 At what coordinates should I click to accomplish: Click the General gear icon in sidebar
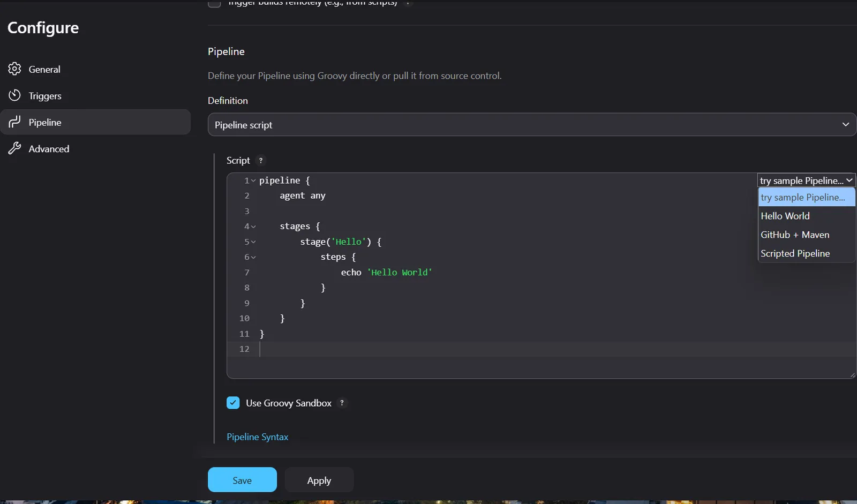[14, 69]
